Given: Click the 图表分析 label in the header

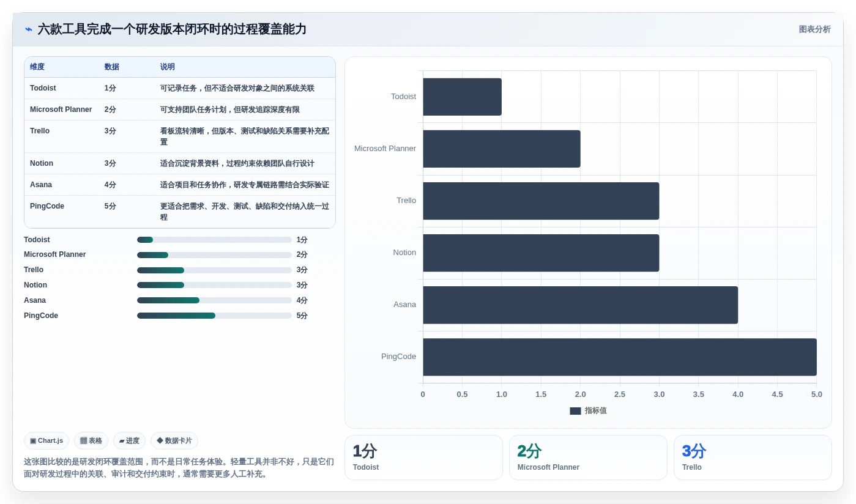Looking at the screenshot, I should click(x=814, y=29).
